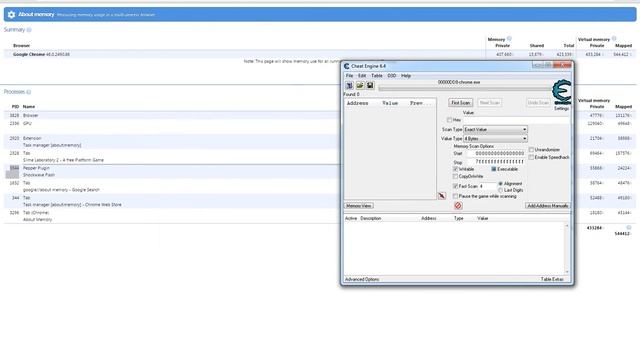The image size is (640, 360).
Task: Click the Next Scan button
Action: [489, 103]
